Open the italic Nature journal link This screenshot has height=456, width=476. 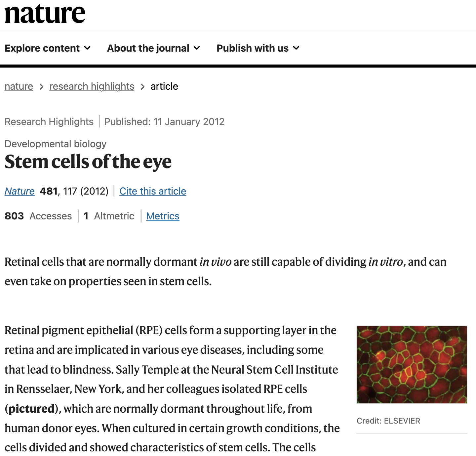20,191
